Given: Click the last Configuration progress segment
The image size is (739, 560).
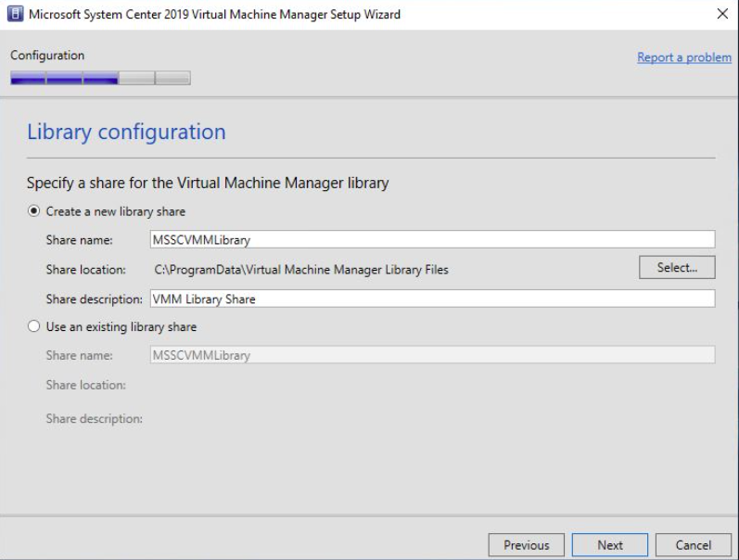Looking at the screenshot, I should (173, 78).
